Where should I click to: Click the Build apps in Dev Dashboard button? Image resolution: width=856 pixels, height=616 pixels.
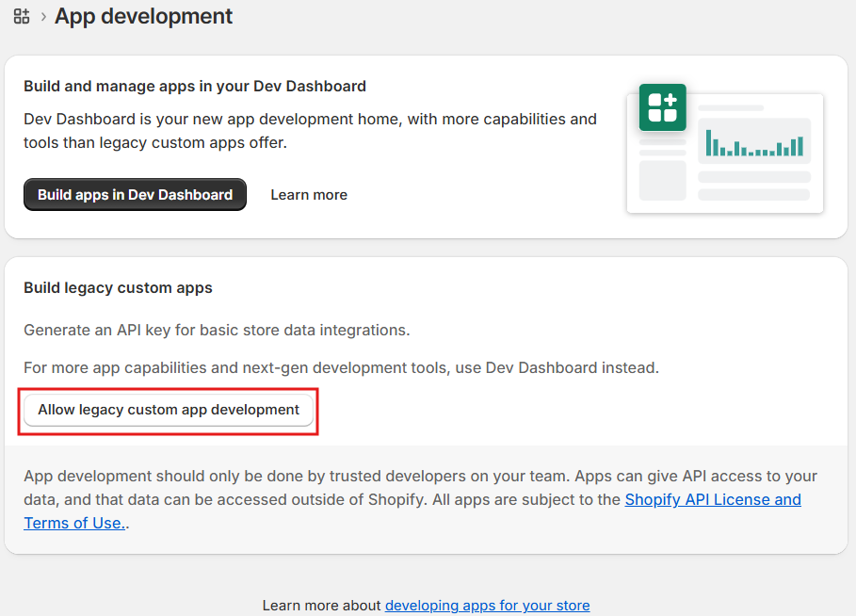[135, 194]
